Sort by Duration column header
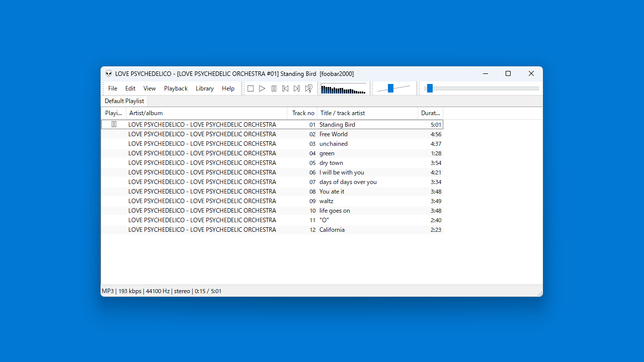This screenshot has height=362, width=644. point(430,113)
